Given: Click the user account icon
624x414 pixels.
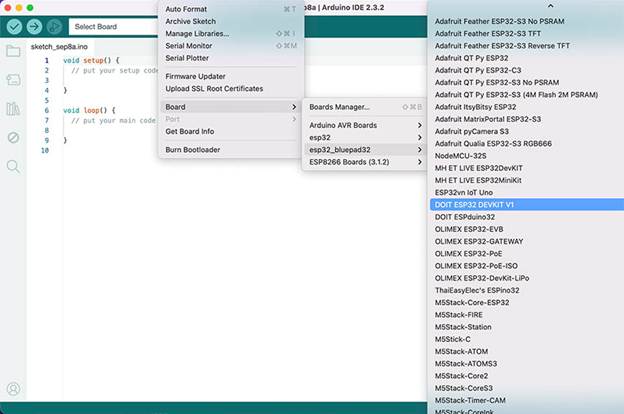Looking at the screenshot, I should 13,389.
